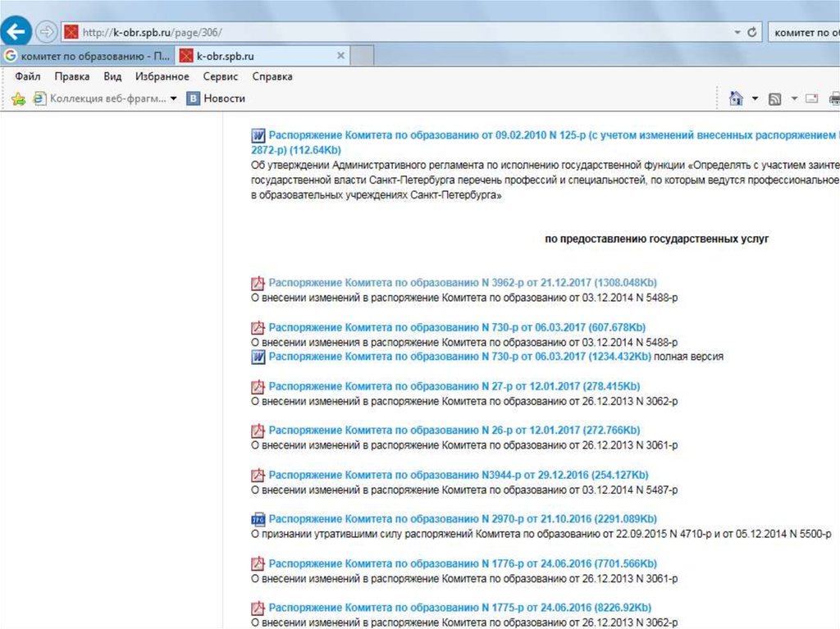
Task: Click Word icon for N 730-р full version
Action: [258, 357]
